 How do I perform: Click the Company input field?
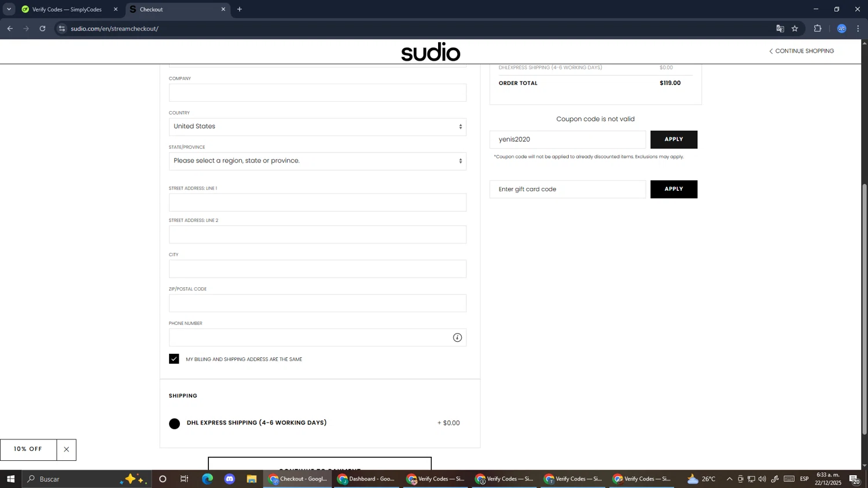[x=317, y=93]
